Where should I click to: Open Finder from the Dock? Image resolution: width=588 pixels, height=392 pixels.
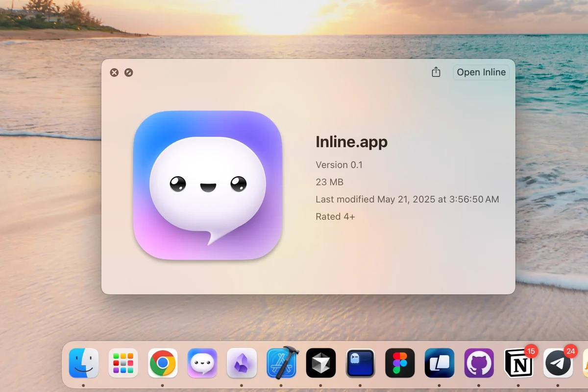(x=84, y=363)
